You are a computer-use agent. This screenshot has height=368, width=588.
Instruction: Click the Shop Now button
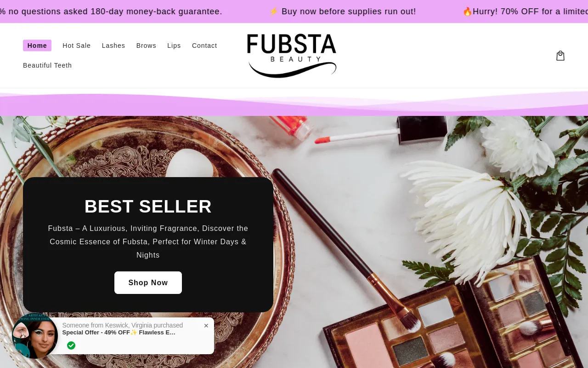148,282
